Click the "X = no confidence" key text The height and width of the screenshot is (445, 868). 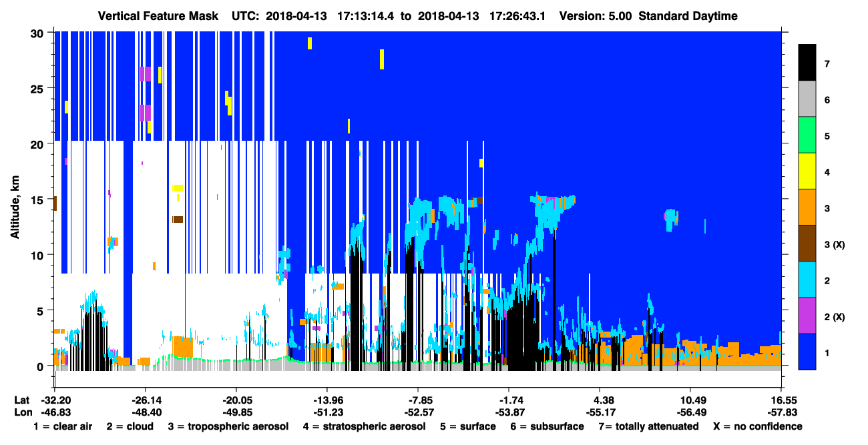click(758, 426)
